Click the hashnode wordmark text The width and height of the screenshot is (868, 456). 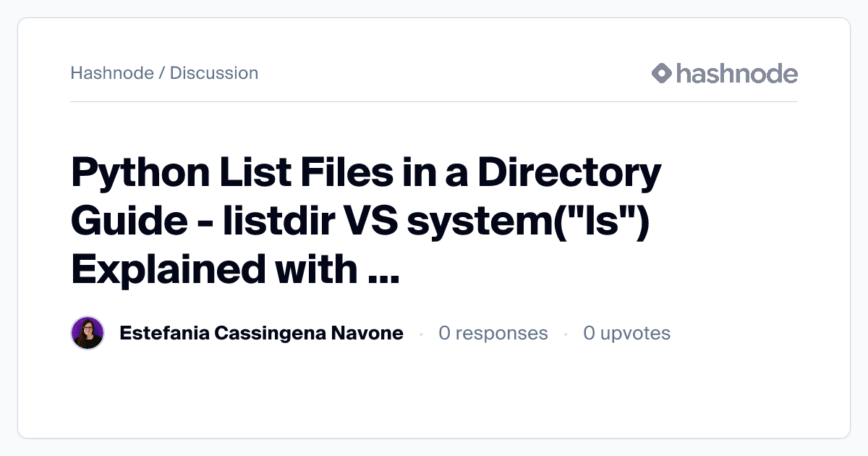pos(737,73)
